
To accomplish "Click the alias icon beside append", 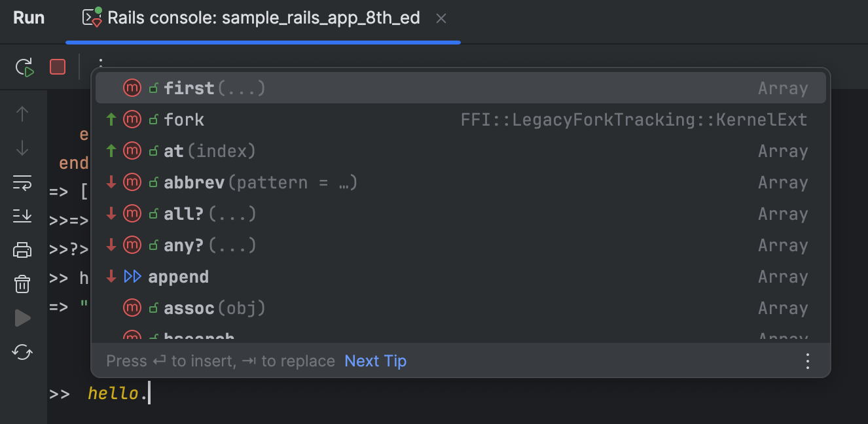I will (132, 277).
